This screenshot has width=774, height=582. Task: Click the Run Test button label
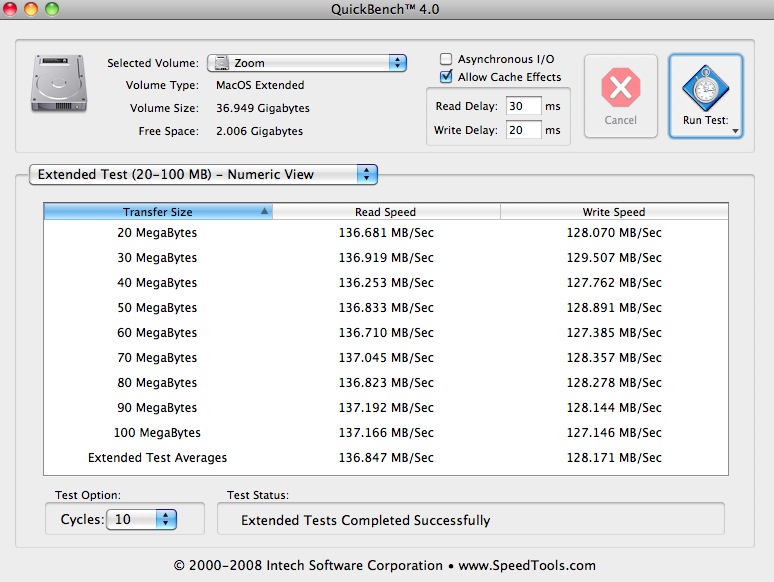tap(705, 120)
